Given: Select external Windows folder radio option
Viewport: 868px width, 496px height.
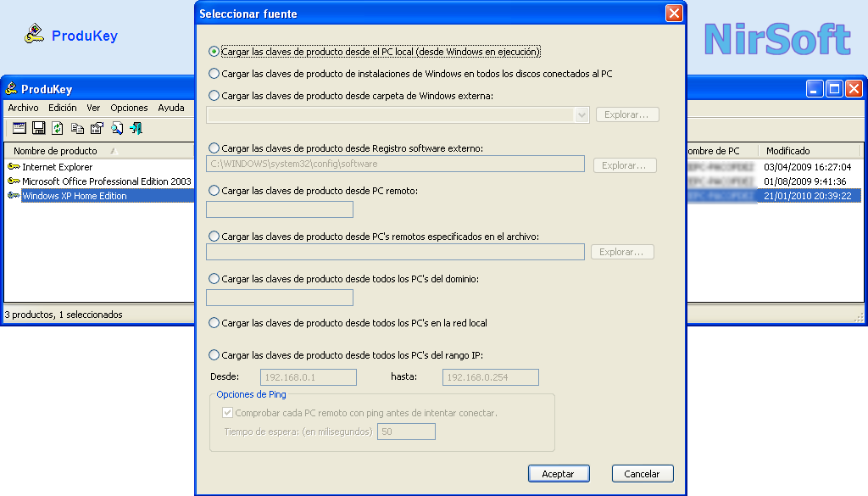Looking at the screenshot, I should pyautogui.click(x=214, y=95).
